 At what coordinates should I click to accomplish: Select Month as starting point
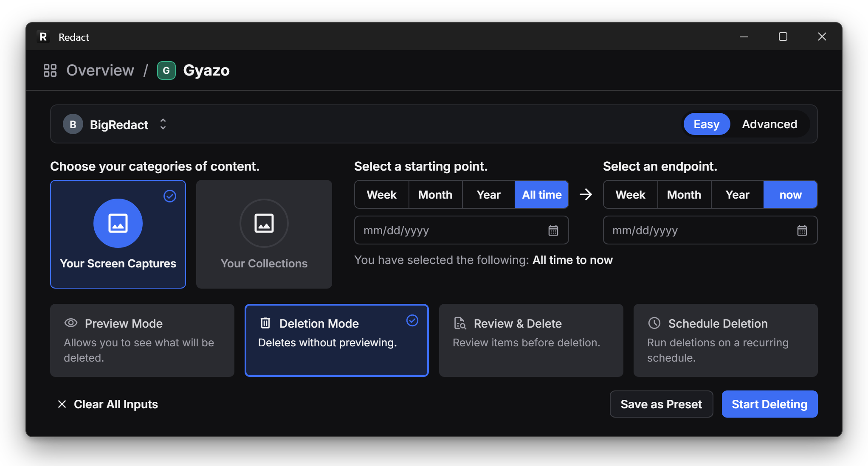[435, 194]
